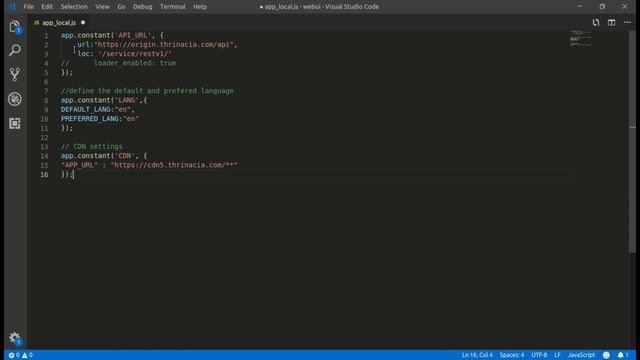Click line number 6 in the gutter

[x=46, y=82]
